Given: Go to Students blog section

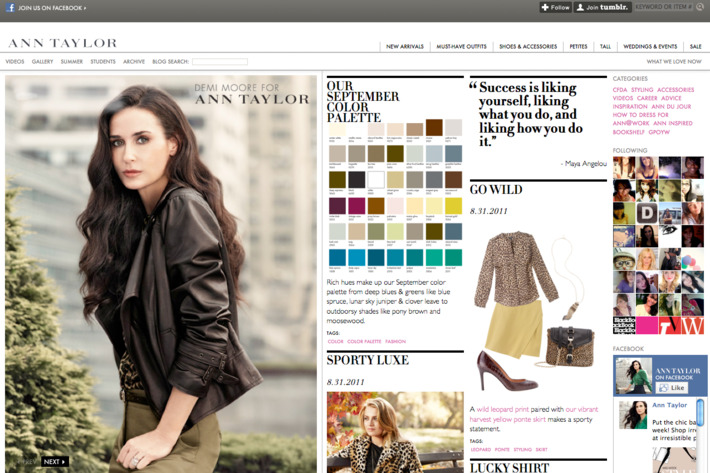Looking at the screenshot, I should point(103,62).
